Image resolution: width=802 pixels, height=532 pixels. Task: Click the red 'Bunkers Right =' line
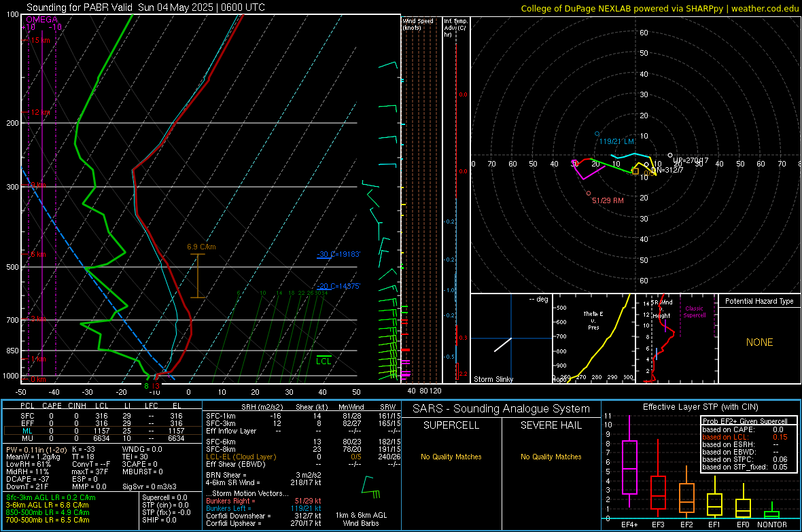coord(264,501)
